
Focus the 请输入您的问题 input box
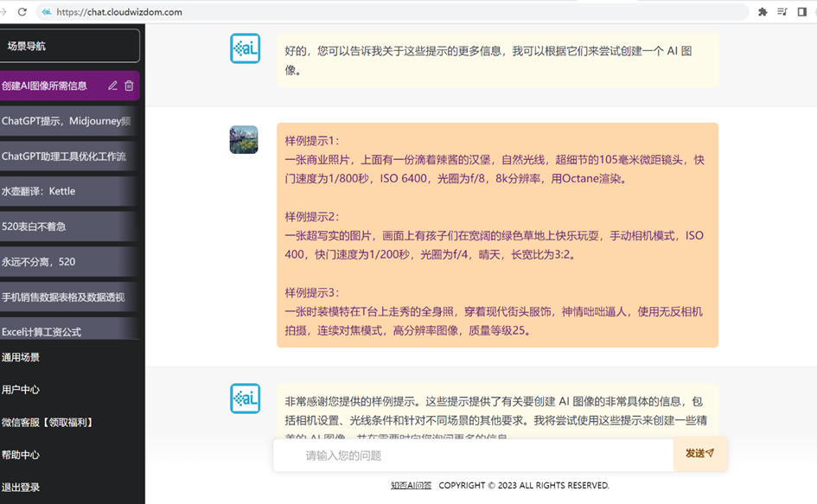point(473,456)
